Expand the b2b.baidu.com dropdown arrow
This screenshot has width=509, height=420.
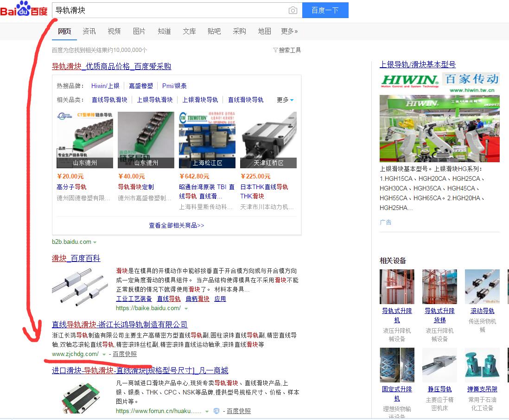pyautogui.click(x=95, y=242)
